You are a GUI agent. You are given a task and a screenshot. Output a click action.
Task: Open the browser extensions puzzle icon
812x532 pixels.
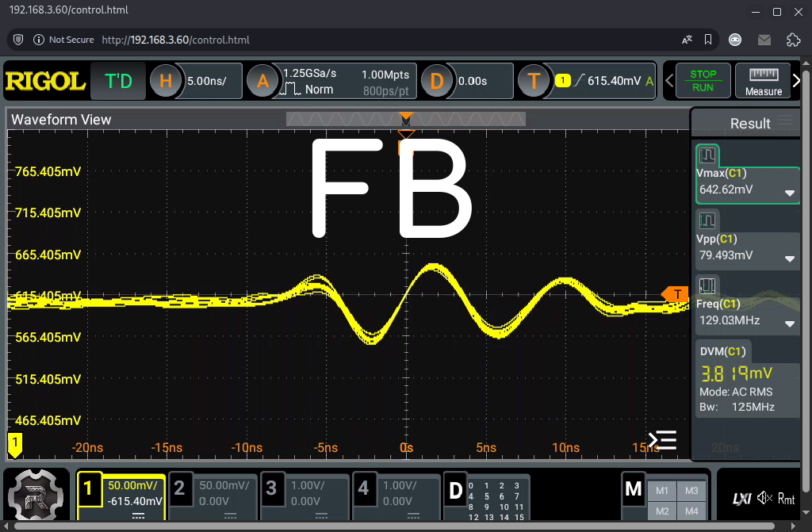pyautogui.click(x=793, y=40)
